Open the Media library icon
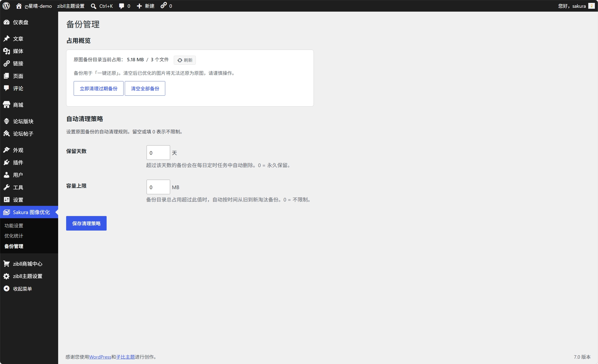Screen dimensions: 598x364 (7, 51)
